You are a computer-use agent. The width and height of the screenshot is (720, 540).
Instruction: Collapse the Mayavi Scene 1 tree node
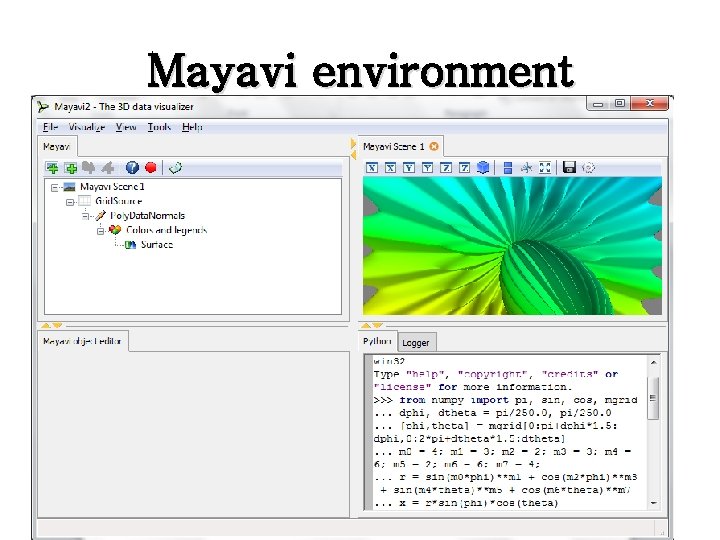(x=55, y=187)
